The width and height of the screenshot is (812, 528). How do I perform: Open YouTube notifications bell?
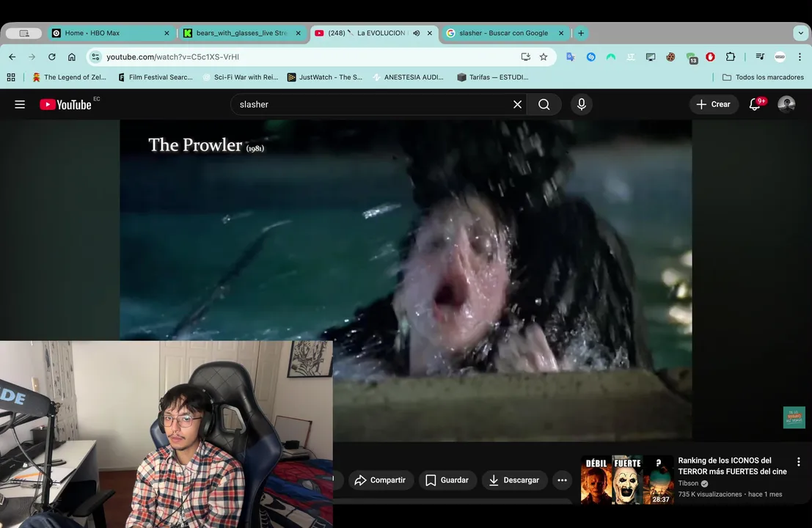(x=755, y=105)
